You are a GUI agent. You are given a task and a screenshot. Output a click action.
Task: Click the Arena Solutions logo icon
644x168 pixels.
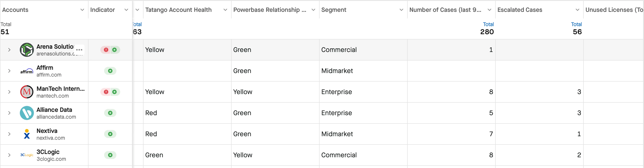pyautogui.click(x=27, y=50)
